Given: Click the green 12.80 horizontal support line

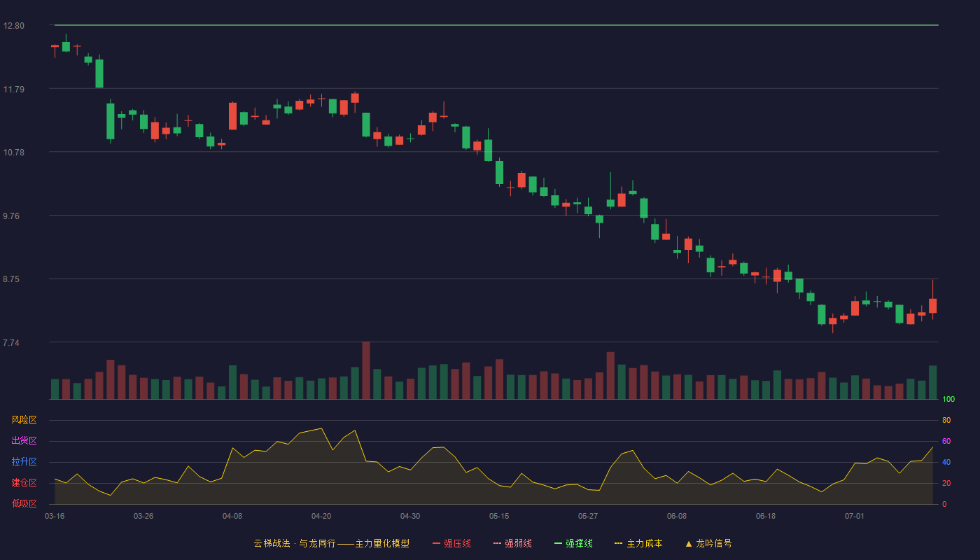Looking at the screenshot, I should pos(496,25).
